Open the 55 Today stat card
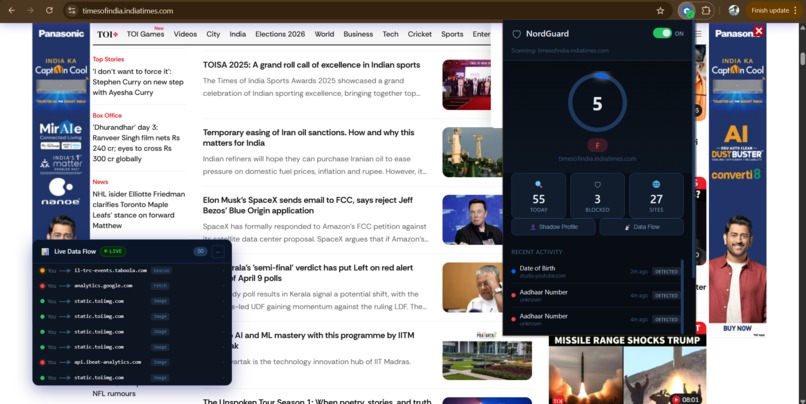Image resolution: width=806 pixels, height=404 pixels. coord(538,195)
